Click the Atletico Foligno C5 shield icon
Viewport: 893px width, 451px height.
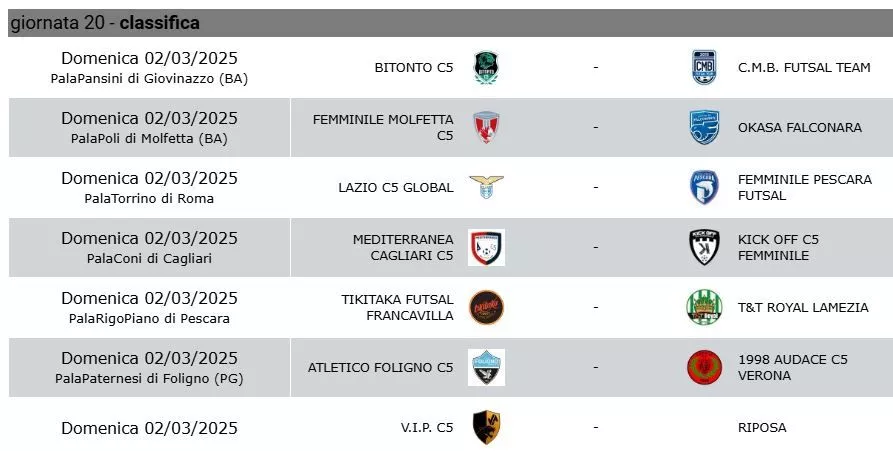pos(486,367)
